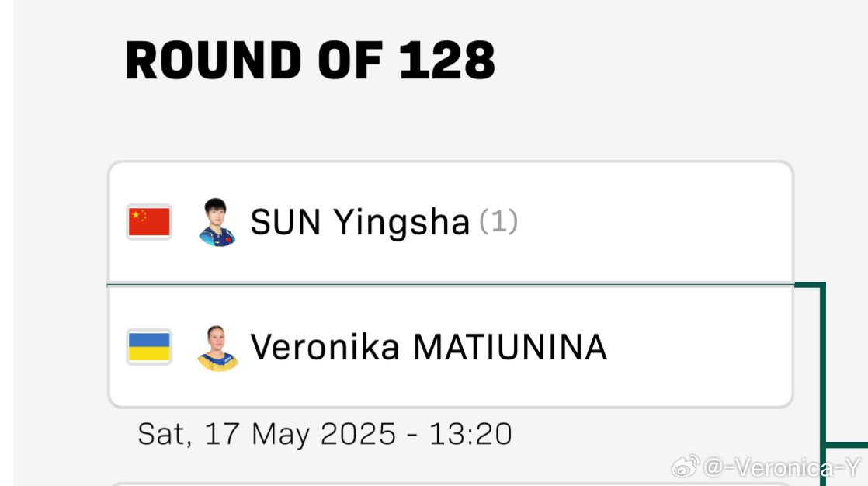Image resolution: width=868 pixels, height=486 pixels.
Task: Click the divider between the two players
Action: (450, 285)
